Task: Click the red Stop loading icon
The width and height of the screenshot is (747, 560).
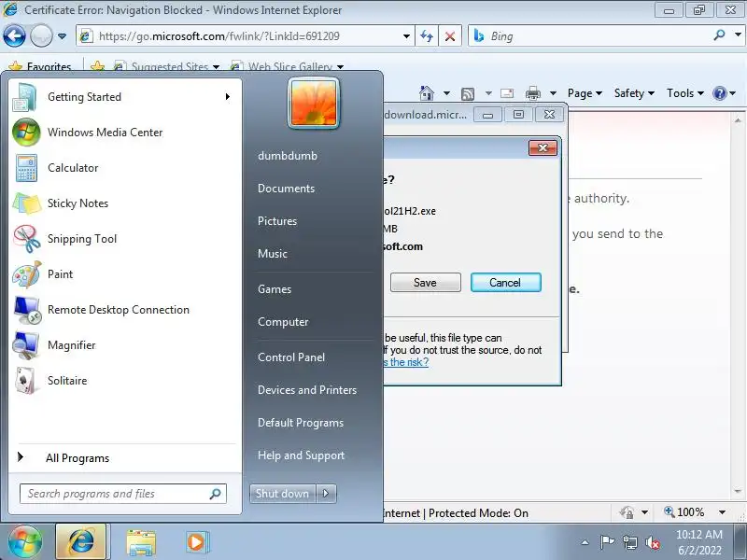Action: tap(450, 36)
